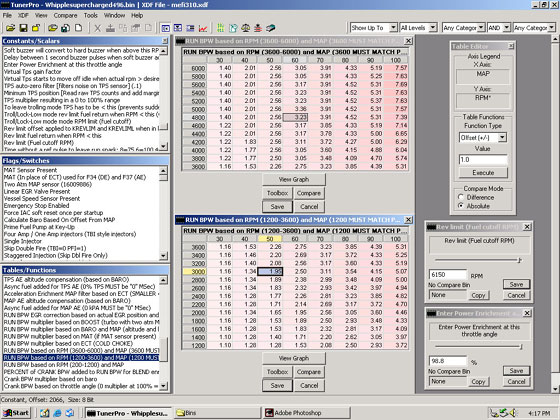560x420 pixels.
Task: Click the red line graph icon
Action: tap(203, 28)
